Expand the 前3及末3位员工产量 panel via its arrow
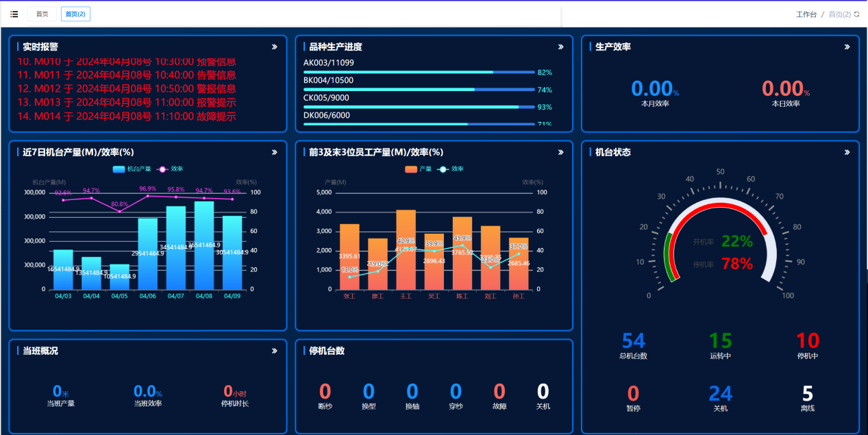This screenshot has height=435, width=868. pos(561,153)
